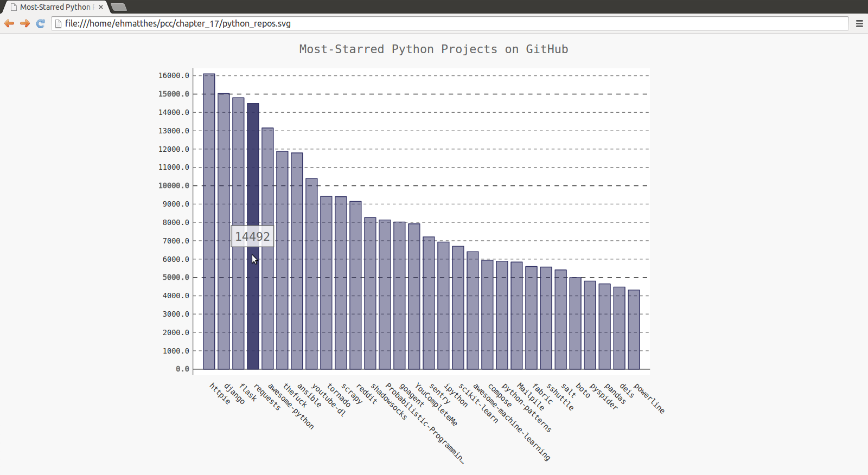
Task: Close the Most-Starred Python tab
Action: 101,7
